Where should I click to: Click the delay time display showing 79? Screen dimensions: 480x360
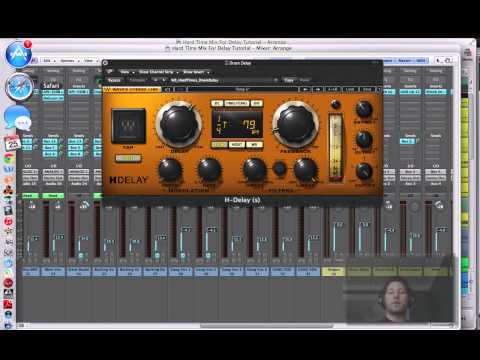[x=237, y=124]
